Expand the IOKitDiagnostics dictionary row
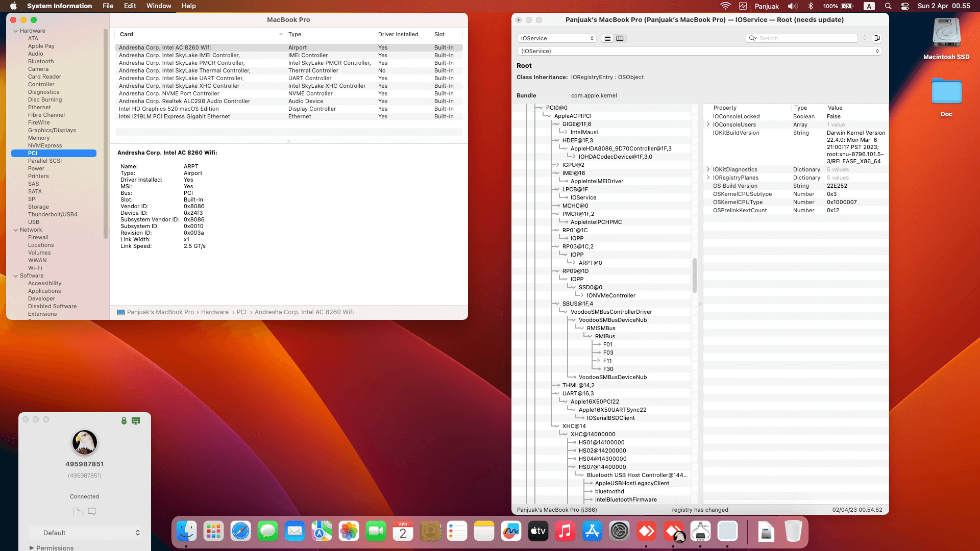 pos(708,169)
